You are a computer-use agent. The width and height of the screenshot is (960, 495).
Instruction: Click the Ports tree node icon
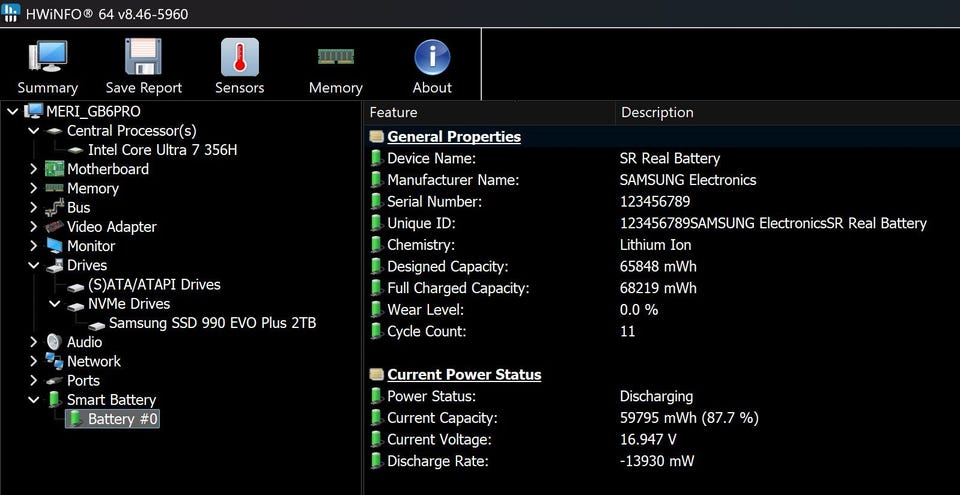[x=54, y=380]
